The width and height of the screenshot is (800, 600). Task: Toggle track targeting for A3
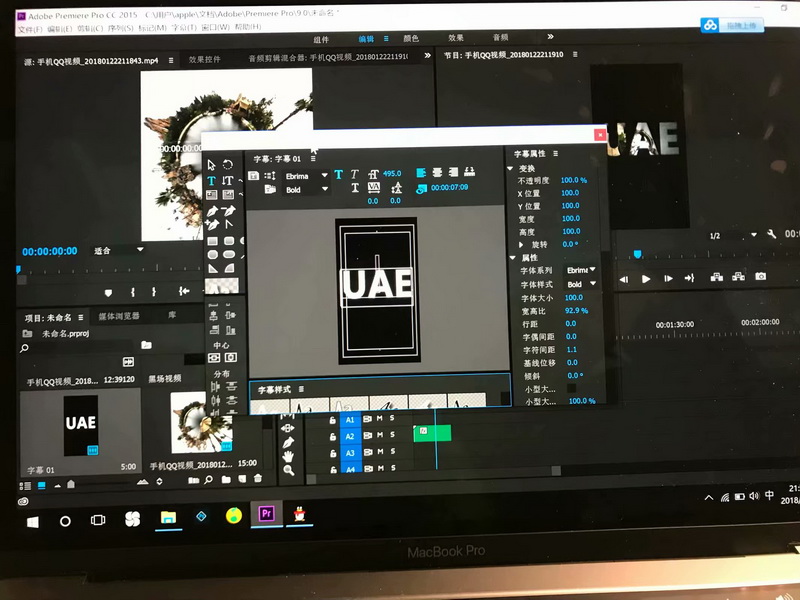tap(350, 453)
